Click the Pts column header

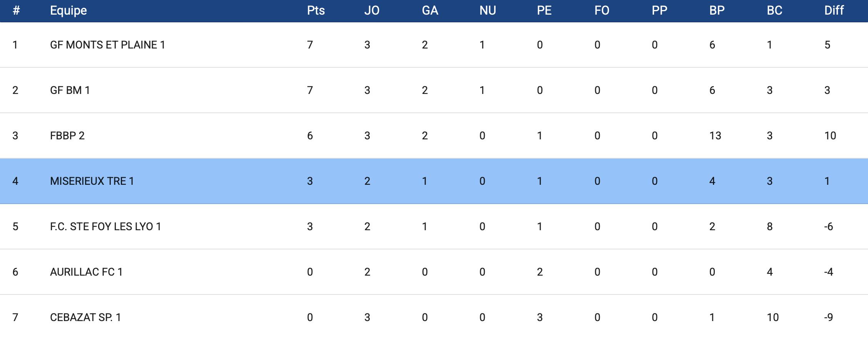316,10
